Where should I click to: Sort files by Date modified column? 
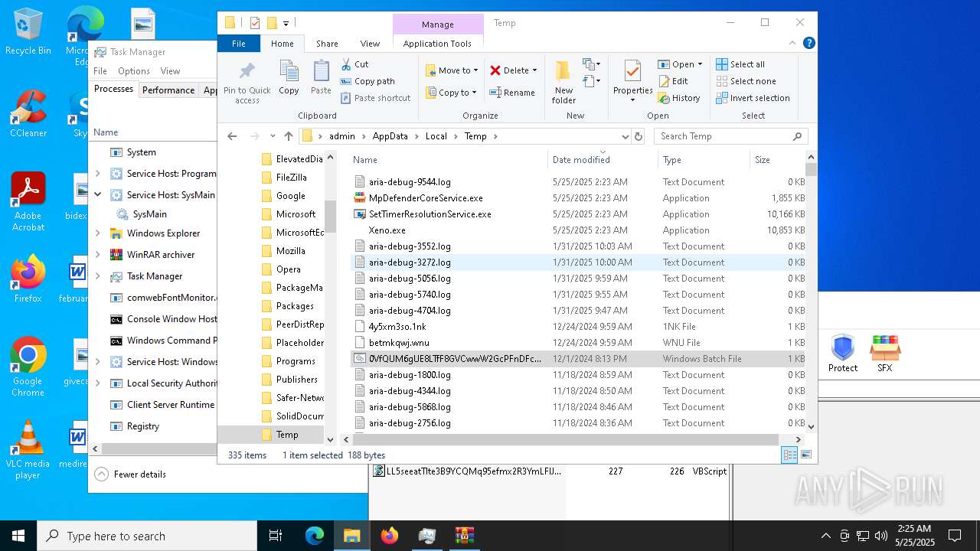point(602,159)
